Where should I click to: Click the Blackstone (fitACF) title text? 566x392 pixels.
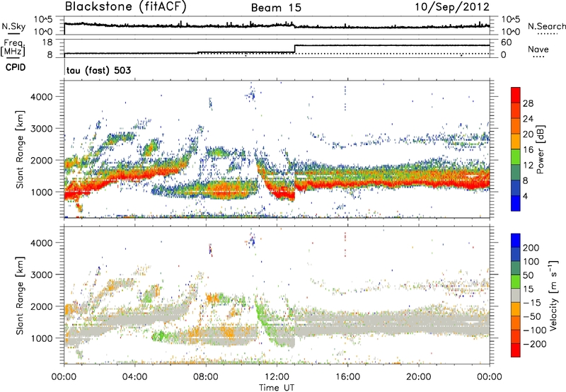click(x=125, y=7)
